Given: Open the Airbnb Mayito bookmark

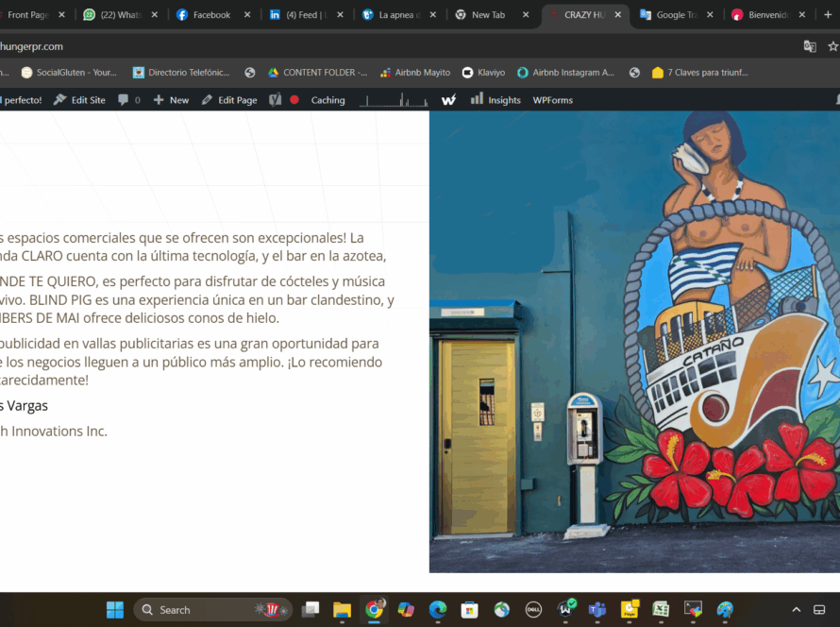Looking at the screenshot, I should 415,73.
